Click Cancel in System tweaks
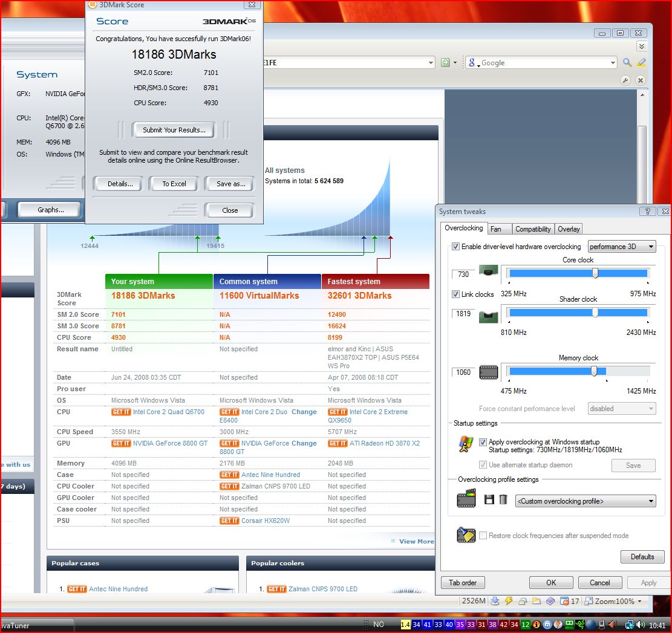 (599, 582)
